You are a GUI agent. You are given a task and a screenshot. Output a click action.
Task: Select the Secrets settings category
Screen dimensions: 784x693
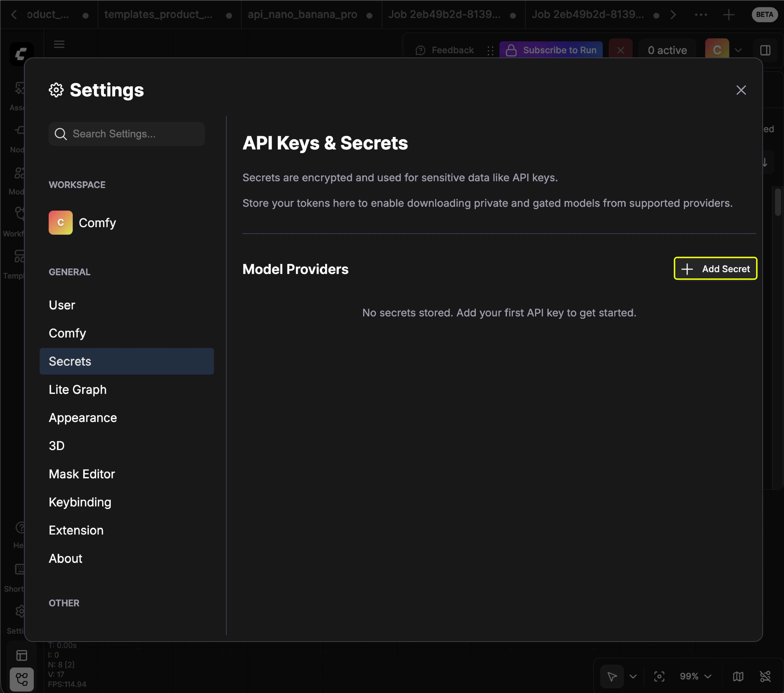(x=70, y=361)
